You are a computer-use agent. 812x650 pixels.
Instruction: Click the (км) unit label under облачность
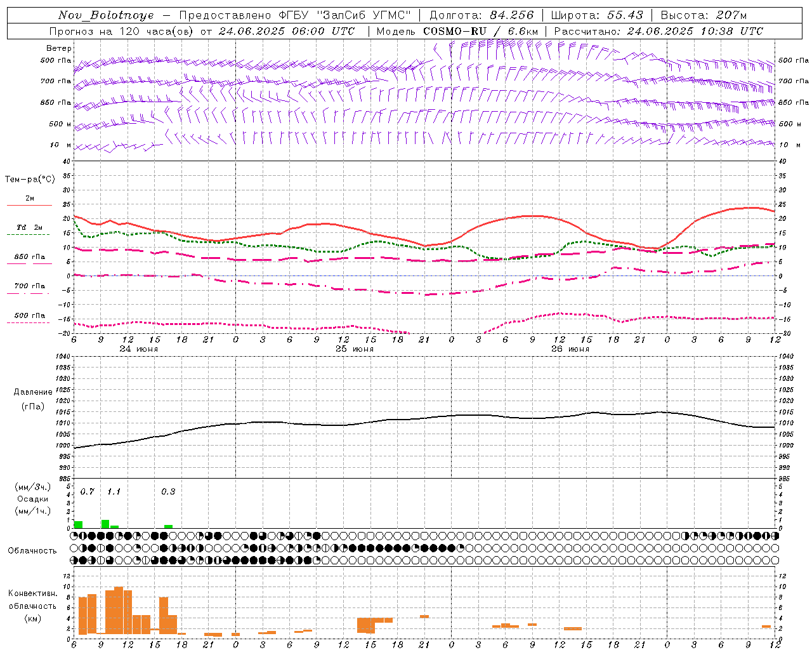coord(33,618)
